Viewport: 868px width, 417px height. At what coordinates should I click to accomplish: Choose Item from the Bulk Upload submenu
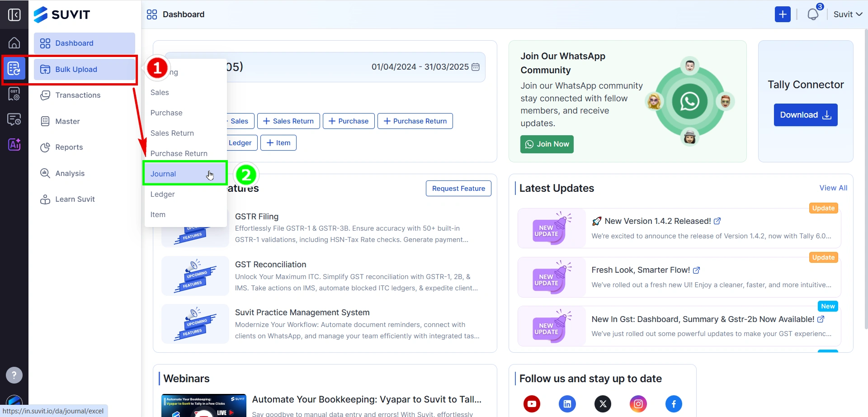pyautogui.click(x=185, y=214)
